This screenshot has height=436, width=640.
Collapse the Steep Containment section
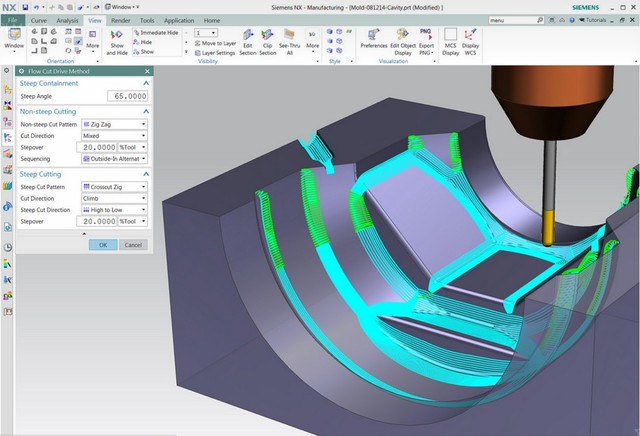pyautogui.click(x=146, y=83)
